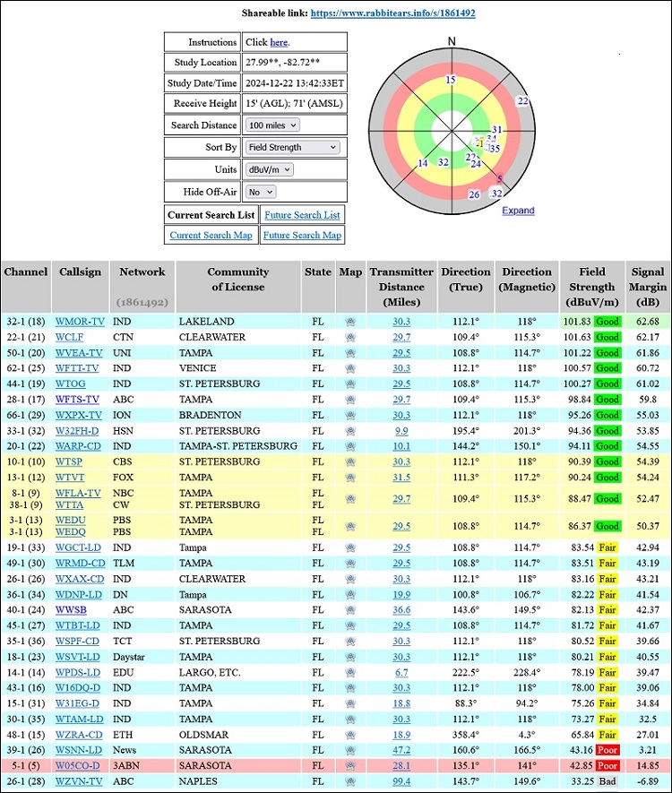Open the Search Distance dropdown
Image resolution: width=672 pixels, height=793 pixels.
coord(272,125)
